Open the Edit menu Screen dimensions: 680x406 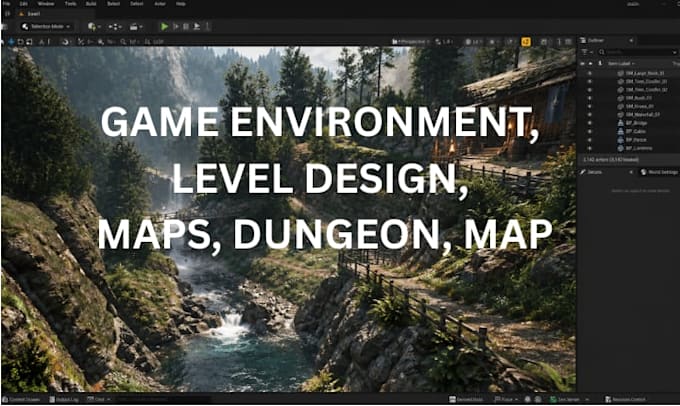click(24, 4)
